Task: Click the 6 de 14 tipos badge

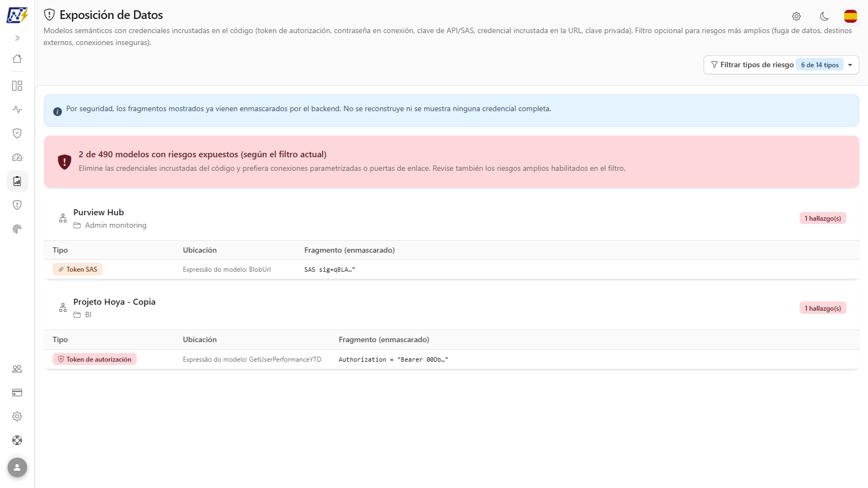Action: (820, 65)
